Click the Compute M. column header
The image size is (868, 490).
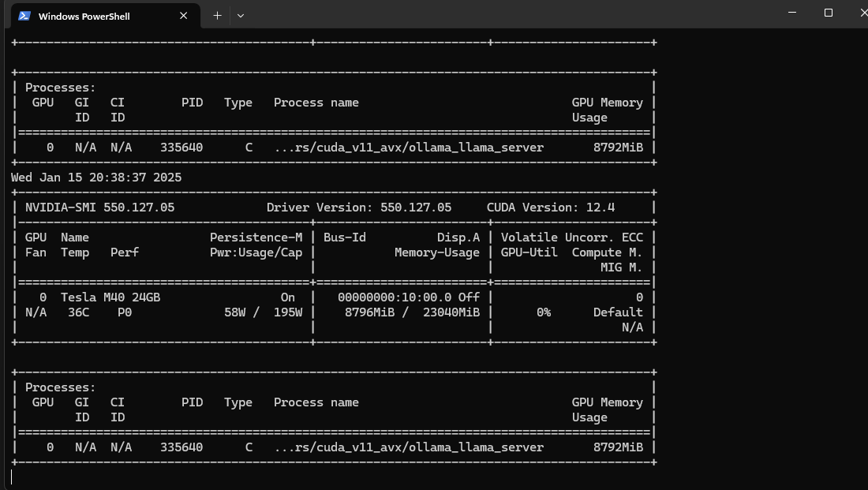(x=608, y=252)
